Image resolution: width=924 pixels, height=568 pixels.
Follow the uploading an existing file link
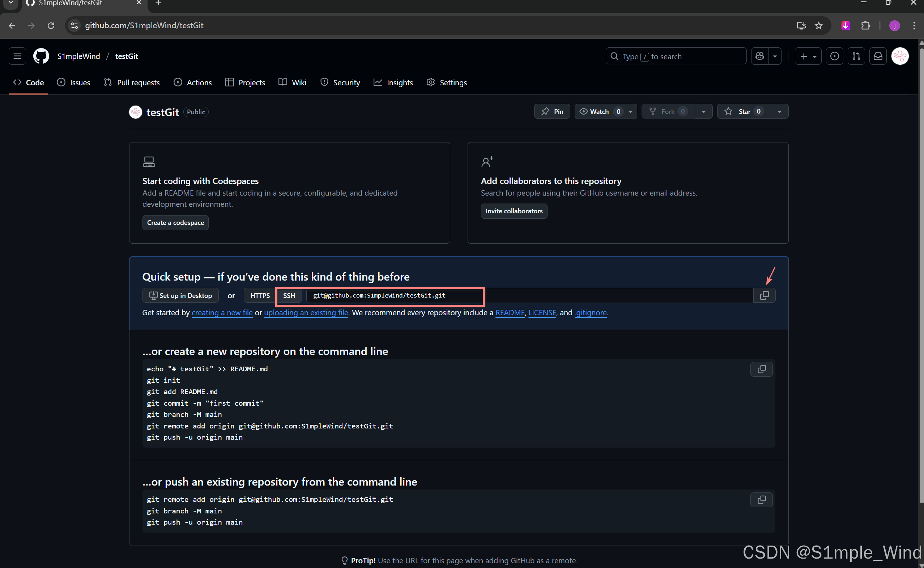point(306,312)
